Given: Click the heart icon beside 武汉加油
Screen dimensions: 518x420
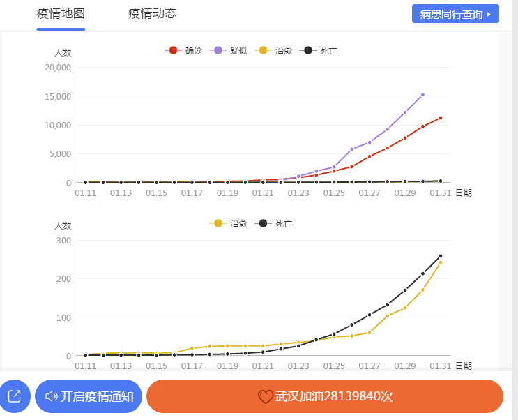Looking at the screenshot, I should pyautogui.click(x=265, y=396).
